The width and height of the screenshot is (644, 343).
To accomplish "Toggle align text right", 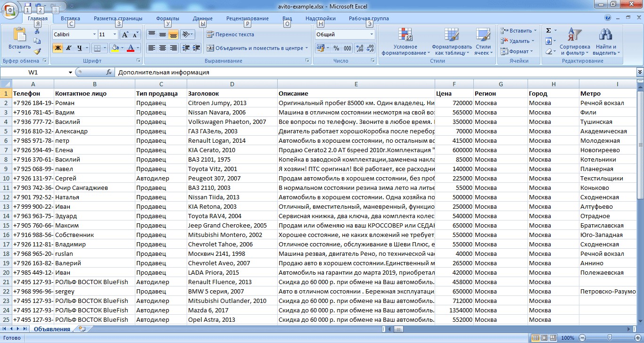I will tap(173, 48).
